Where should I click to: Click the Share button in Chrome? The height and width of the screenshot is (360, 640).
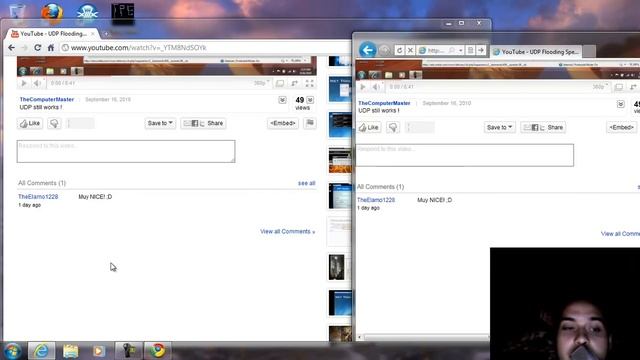(x=203, y=123)
